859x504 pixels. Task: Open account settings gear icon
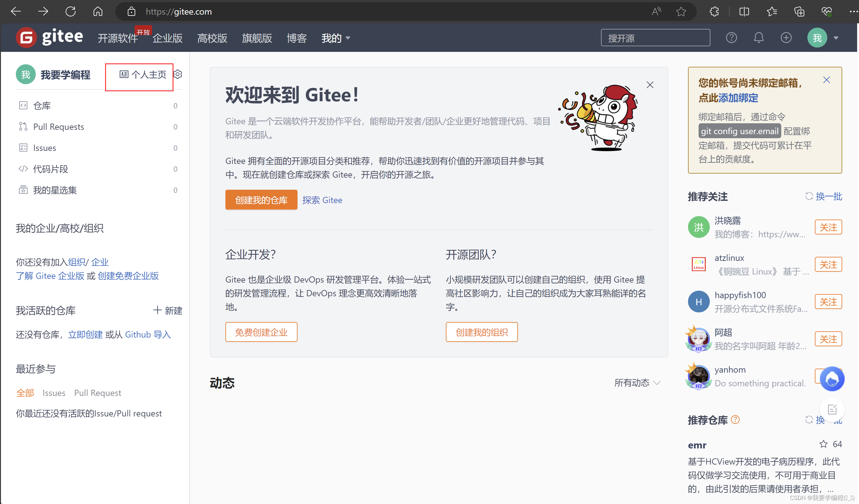(x=178, y=74)
